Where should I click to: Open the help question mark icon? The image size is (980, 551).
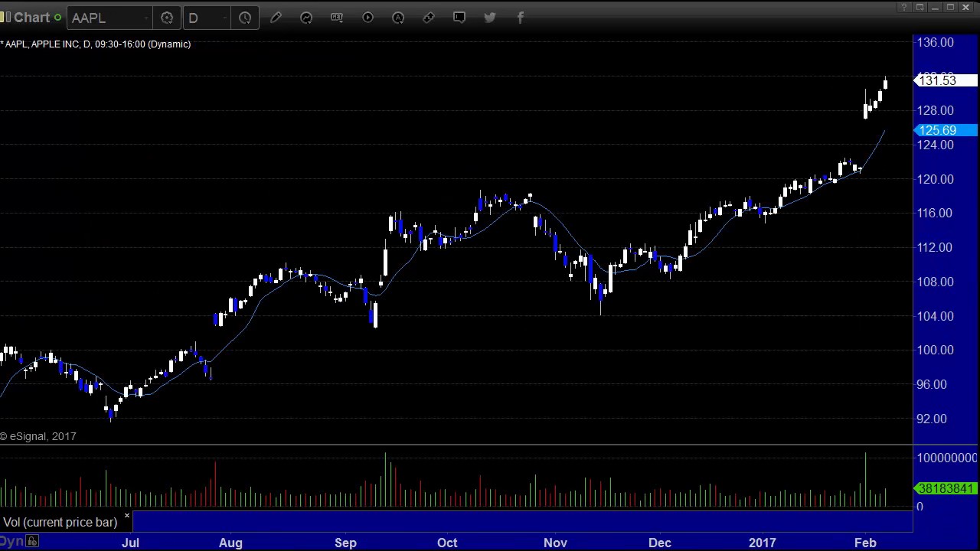(904, 8)
